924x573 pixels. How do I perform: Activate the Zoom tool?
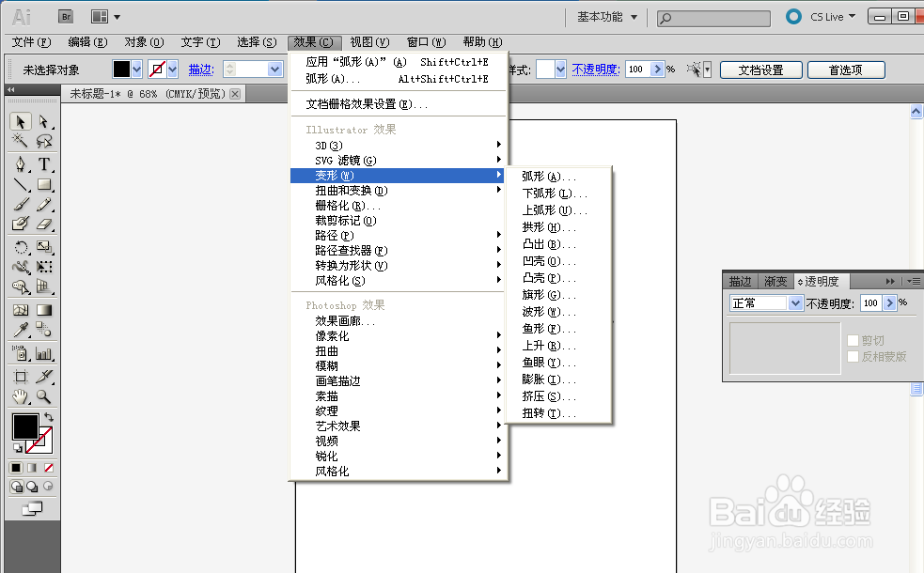point(44,395)
